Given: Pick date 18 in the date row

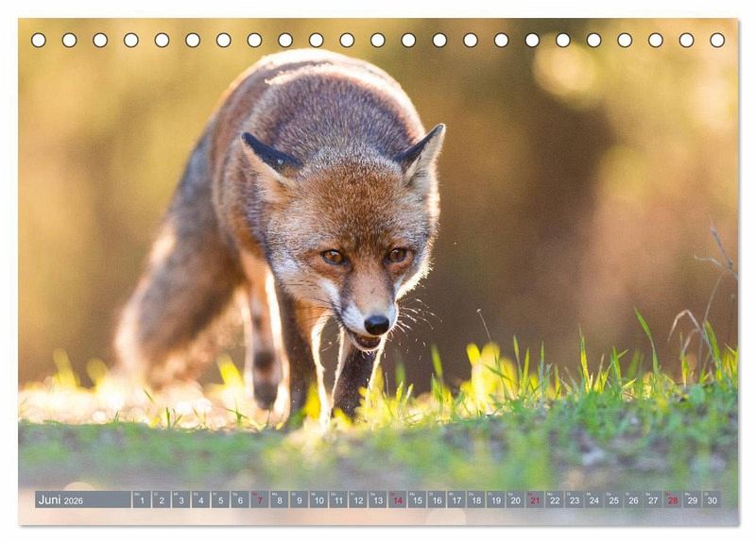Looking at the screenshot, I should (476, 500).
